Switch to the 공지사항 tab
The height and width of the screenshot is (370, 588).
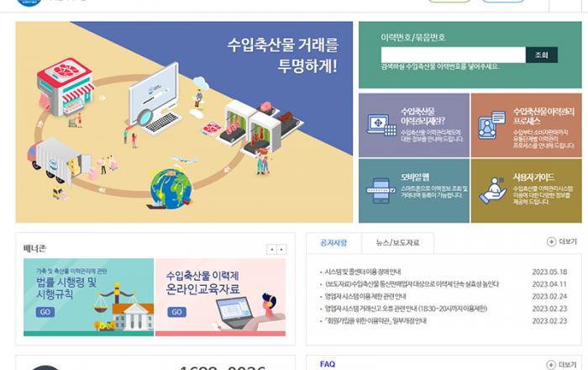tap(333, 243)
